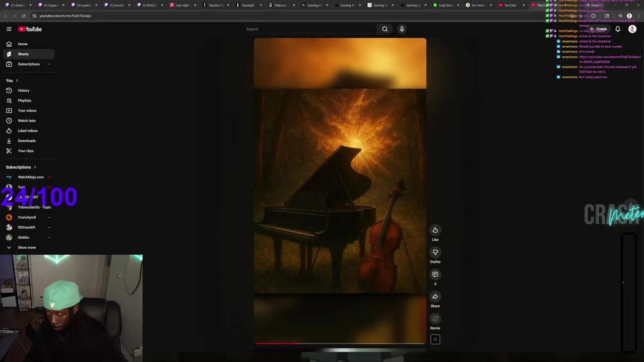Open the Globku channel
This screenshot has height=362, width=644.
pyautogui.click(x=28, y=237)
